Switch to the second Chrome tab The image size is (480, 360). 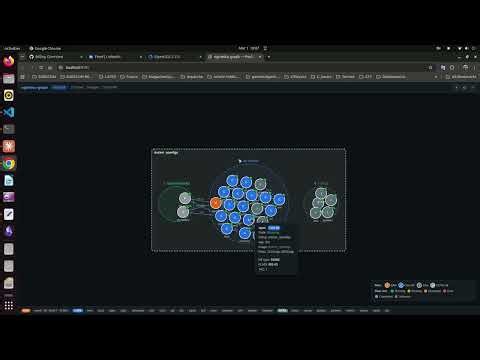coord(115,57)
